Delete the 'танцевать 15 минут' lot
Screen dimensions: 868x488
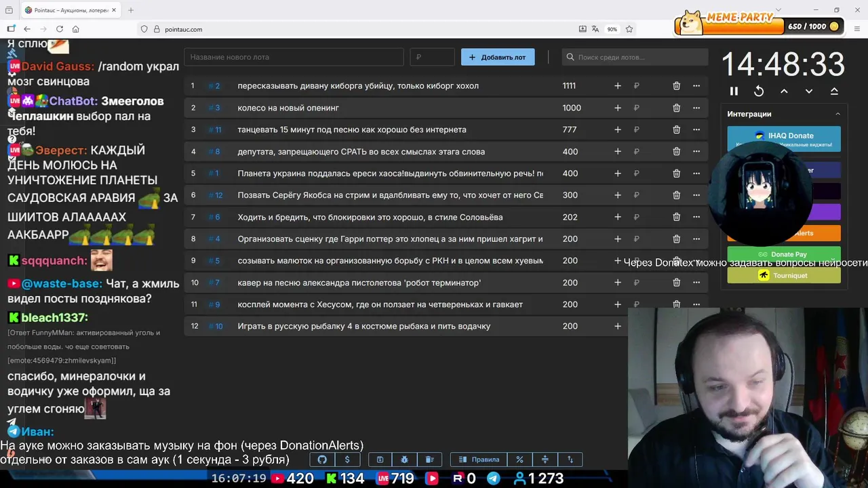coord(676,129)
